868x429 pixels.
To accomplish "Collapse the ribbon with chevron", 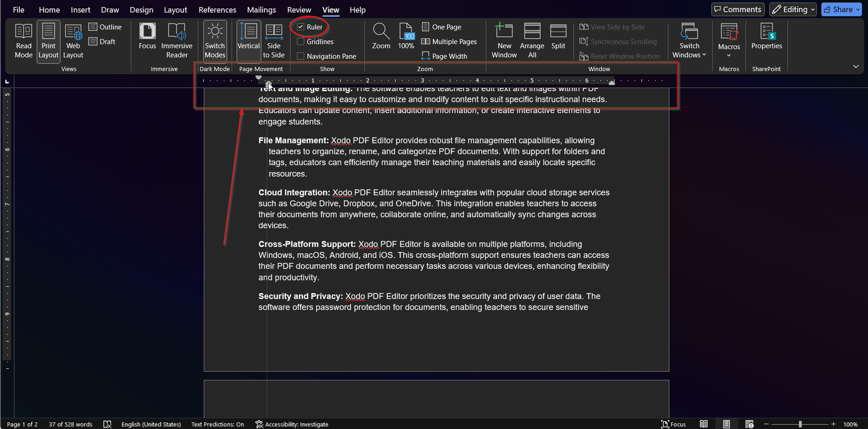I will 856,67.
